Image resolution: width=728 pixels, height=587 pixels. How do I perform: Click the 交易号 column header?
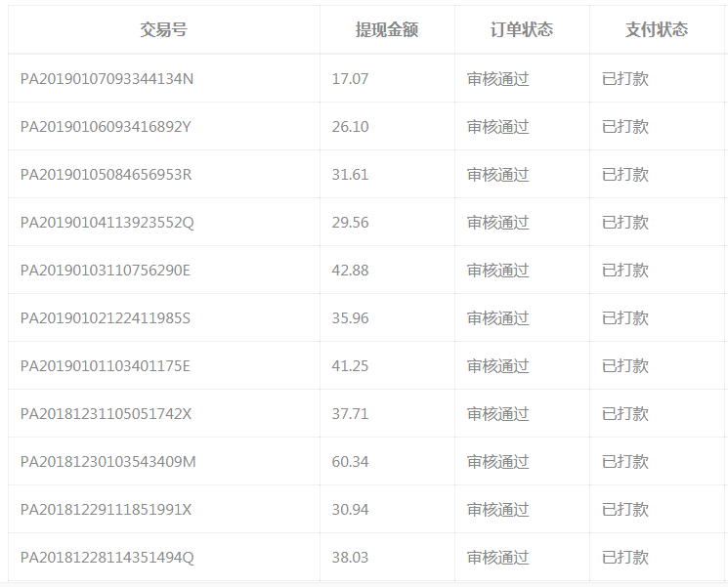tap(163, 29)
